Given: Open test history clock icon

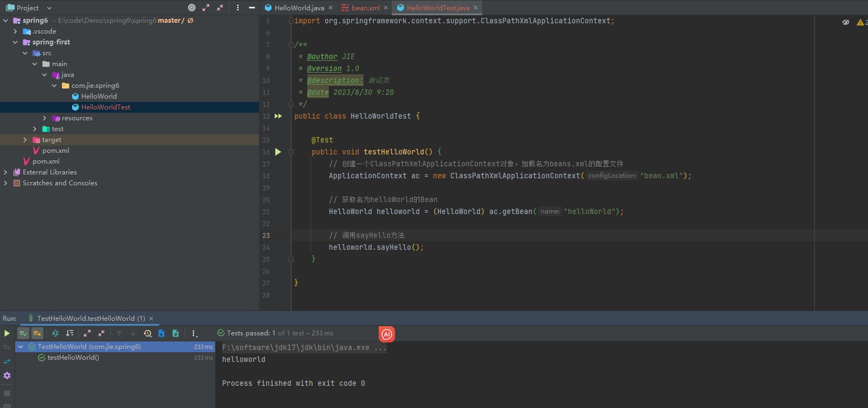Looking at the screenshot, I should coord(147,333).
